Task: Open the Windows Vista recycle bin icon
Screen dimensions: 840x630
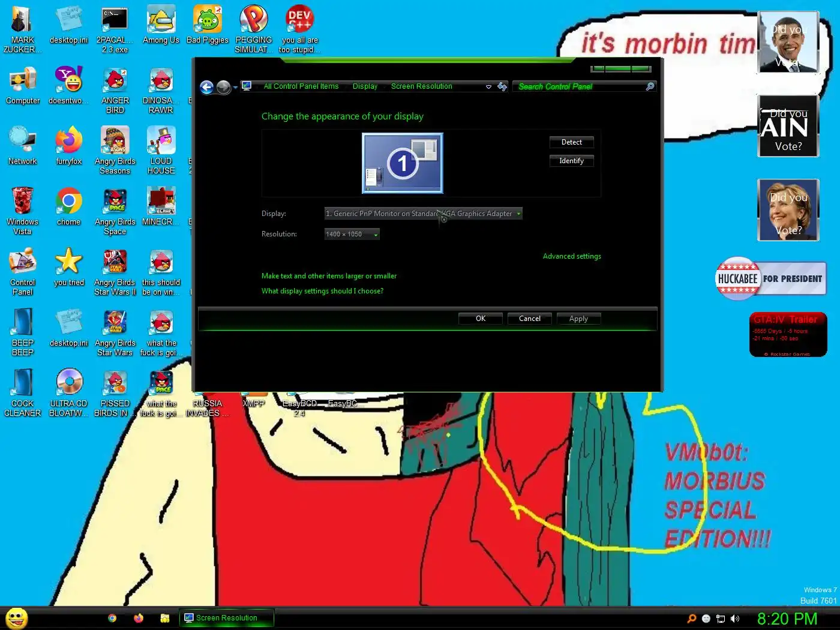Action: (22, 211)
